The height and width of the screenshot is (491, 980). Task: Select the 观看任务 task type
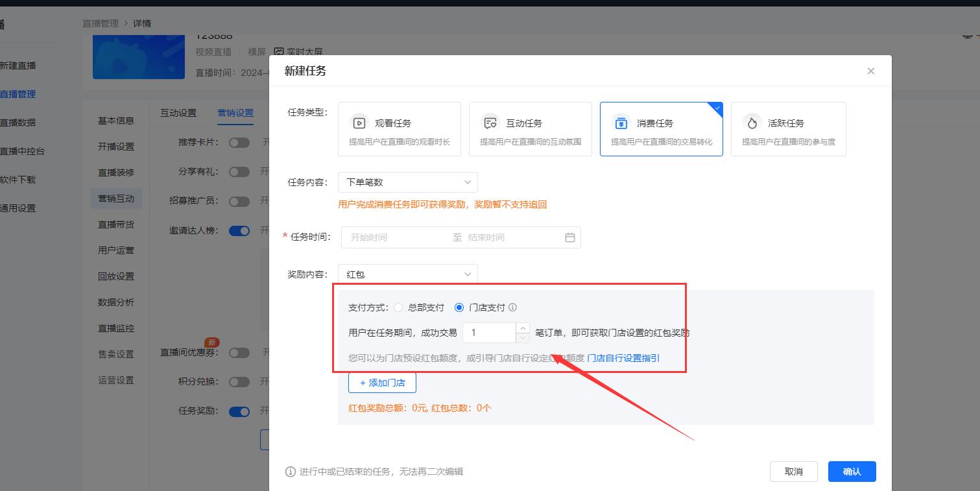[400, 128]
